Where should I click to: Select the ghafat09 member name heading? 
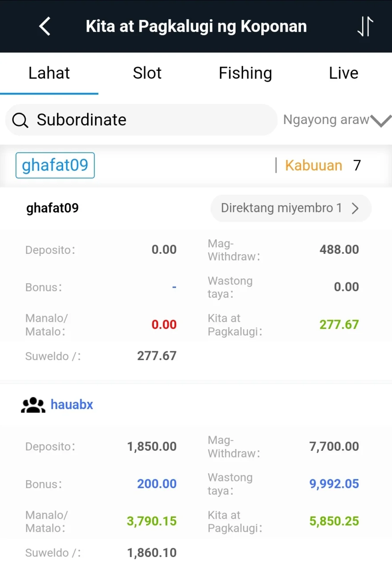point(52,208)
